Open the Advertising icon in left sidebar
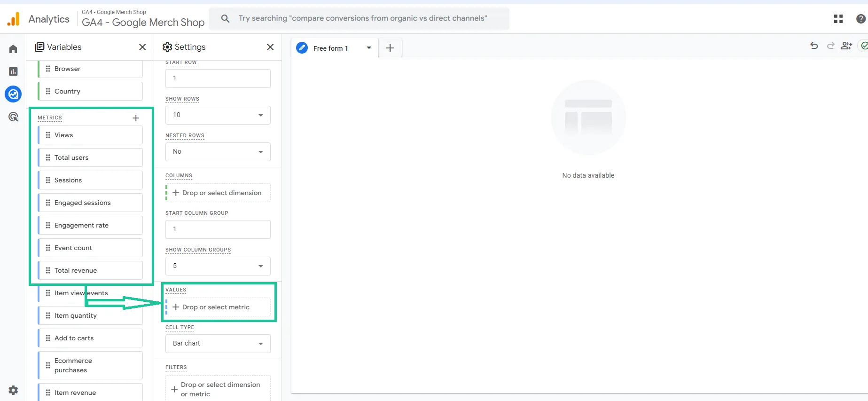This screenshot has width=868, height=401. 13,117
